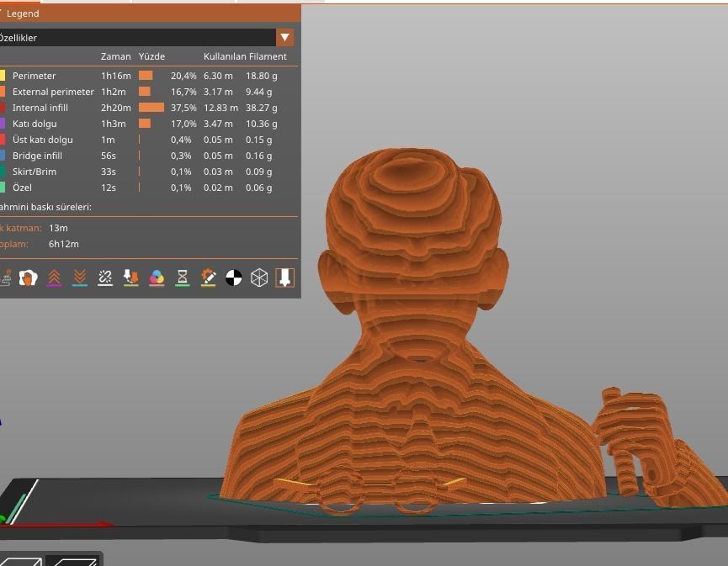728x566 pixels.
Task: Toggle seams broken-link icon
Action: [x=105, y=278]
